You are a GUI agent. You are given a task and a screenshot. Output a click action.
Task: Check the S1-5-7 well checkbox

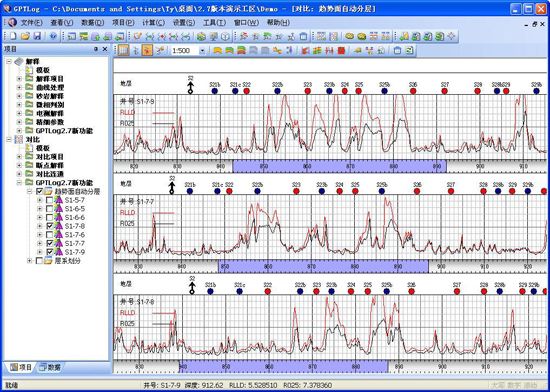pyautogui.click(x=49, y=200)
